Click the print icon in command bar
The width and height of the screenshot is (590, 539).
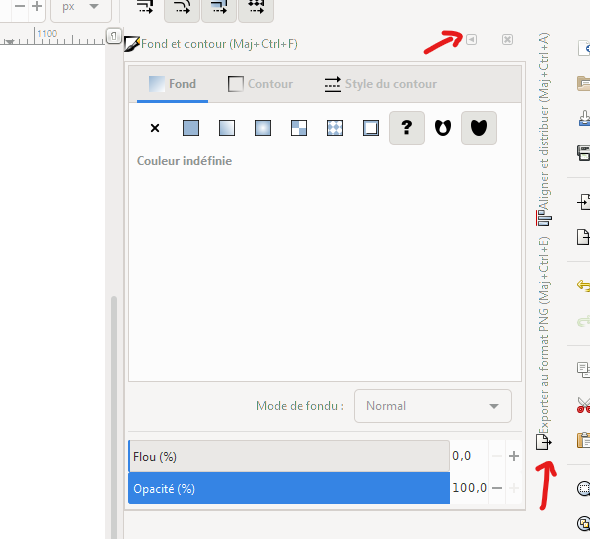584,153
